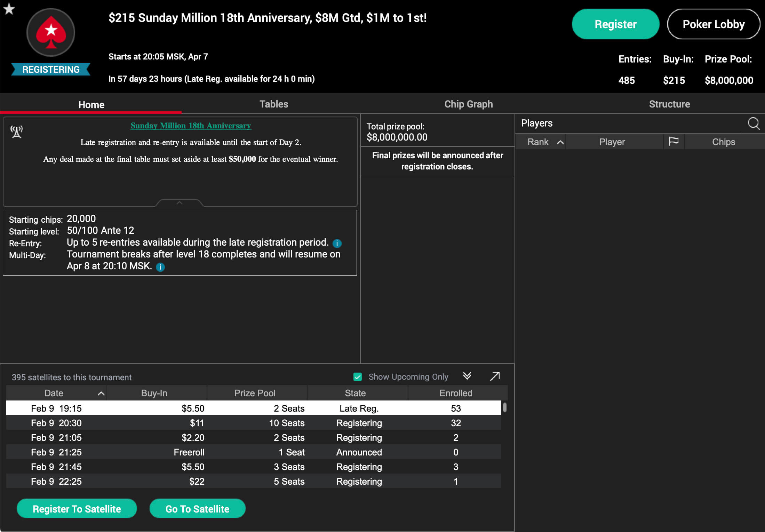The height and width of the screenshot is (532, 765).
Task: Open Sunday Million 18th Anniversary link
Action: 191,126
